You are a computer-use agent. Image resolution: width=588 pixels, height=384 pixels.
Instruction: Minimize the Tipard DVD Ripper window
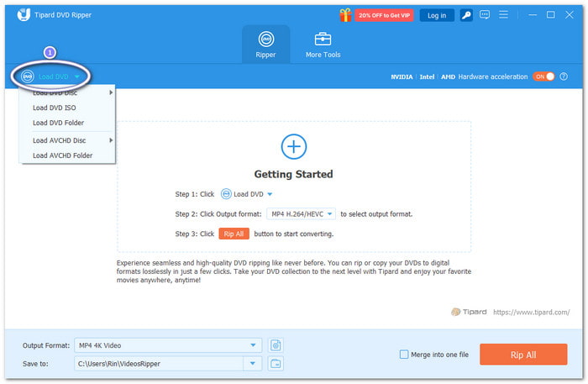[x=533, y=15]
